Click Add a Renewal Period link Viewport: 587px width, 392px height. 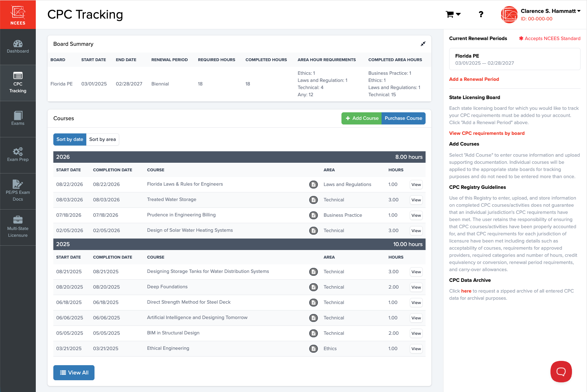pyautogui.click(x=474, y=79)
